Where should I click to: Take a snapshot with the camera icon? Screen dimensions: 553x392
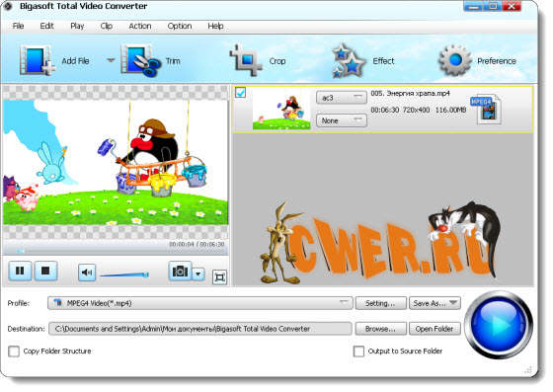tap(180, 272)
